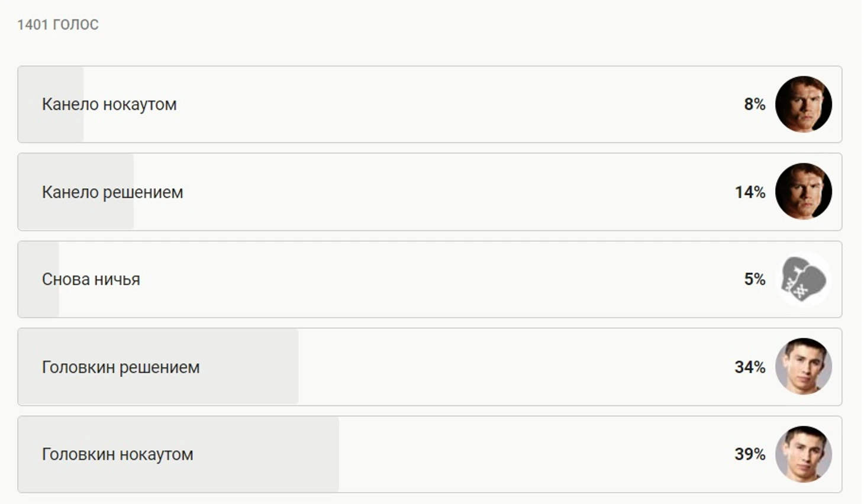Click the 39% result value

pos(750,454)
